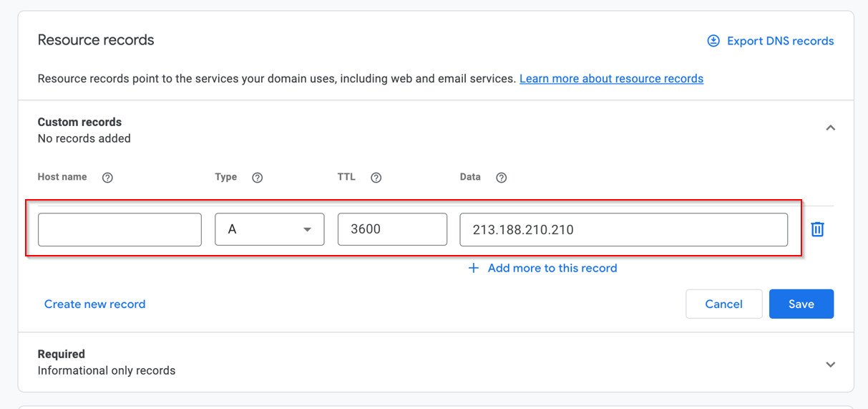Focus the empty Host name field

120,229
